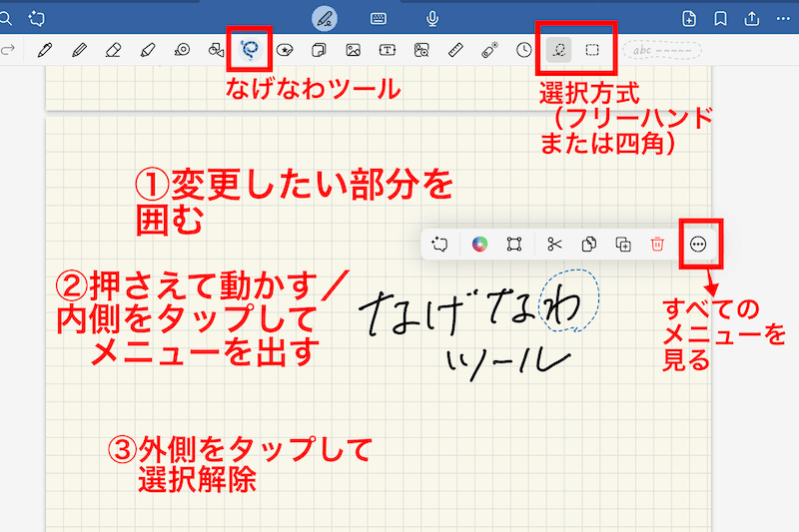Select the Lasso tool in the toolbar
This screenshot has width=799, height=532.
(251, 49)
